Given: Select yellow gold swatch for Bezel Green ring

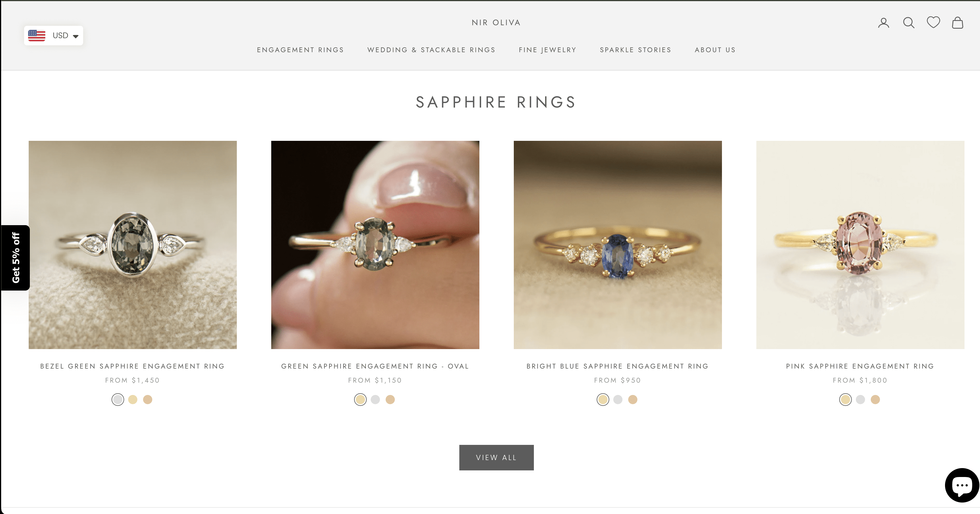Looking at the screenshot, I should click(x=133, y=400).
